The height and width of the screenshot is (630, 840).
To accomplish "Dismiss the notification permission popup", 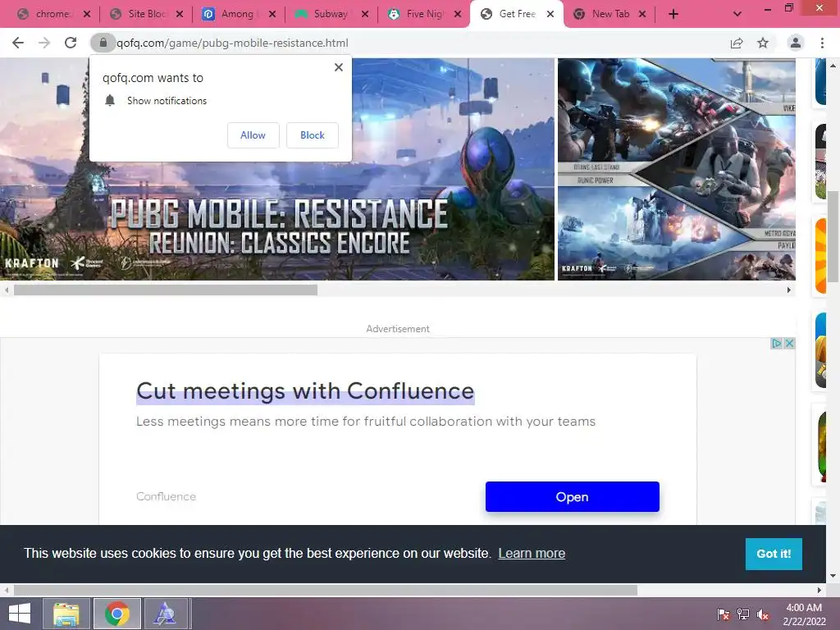I will click(339, 67).
